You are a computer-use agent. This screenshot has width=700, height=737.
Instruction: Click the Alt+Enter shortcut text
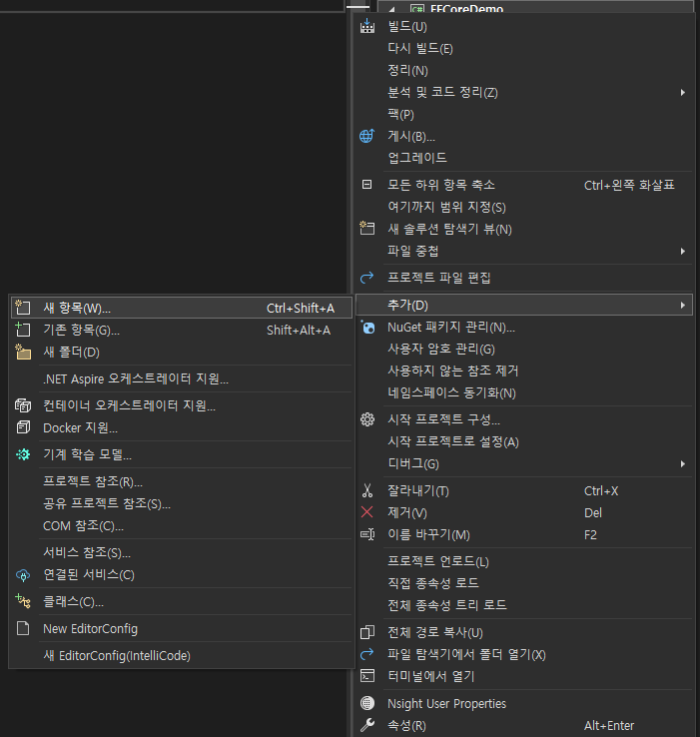pos(609,726)
